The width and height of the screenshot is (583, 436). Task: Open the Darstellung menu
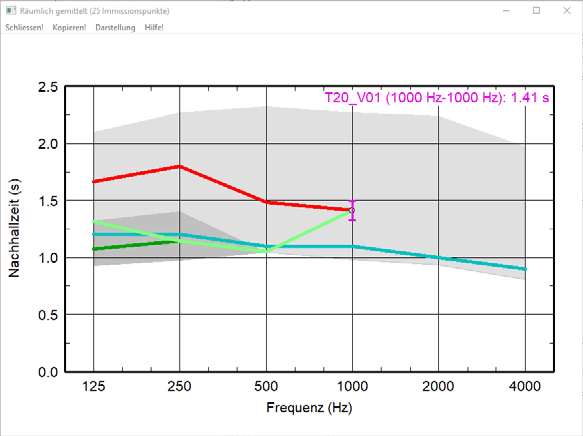[x=115, y=28]
